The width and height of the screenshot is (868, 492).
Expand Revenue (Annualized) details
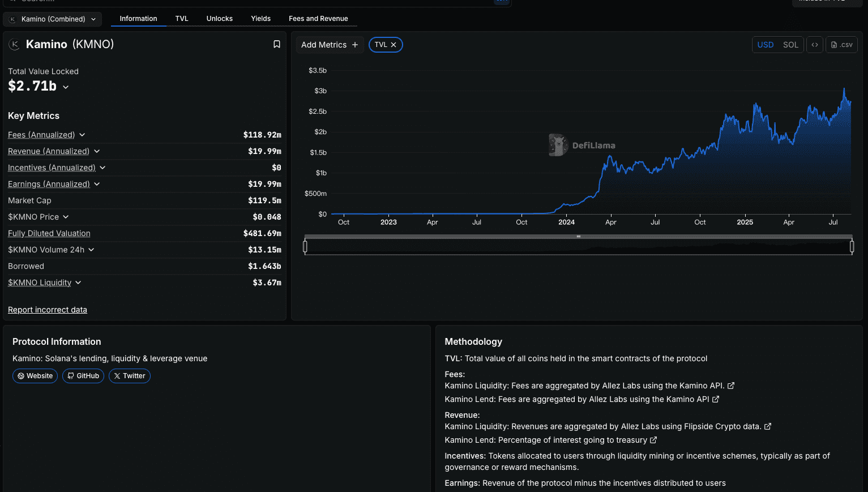coord(97,151)
